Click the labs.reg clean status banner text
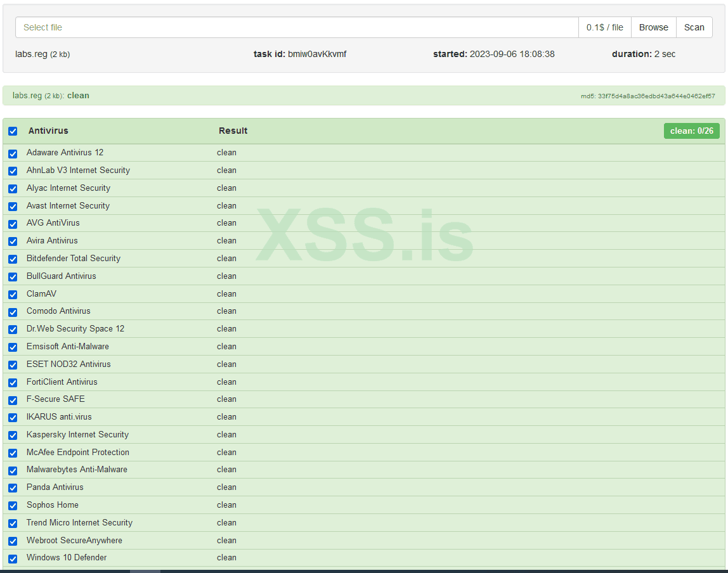 [51, 96]
